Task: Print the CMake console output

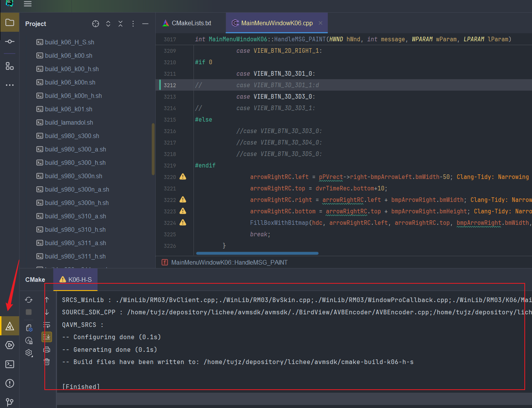Action: pyautogui.click(x=47, y=349)
